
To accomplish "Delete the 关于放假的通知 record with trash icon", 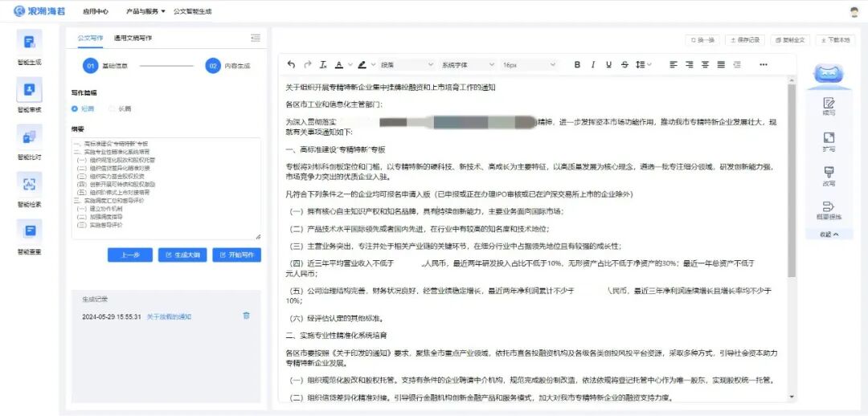I will coord(247,316).
